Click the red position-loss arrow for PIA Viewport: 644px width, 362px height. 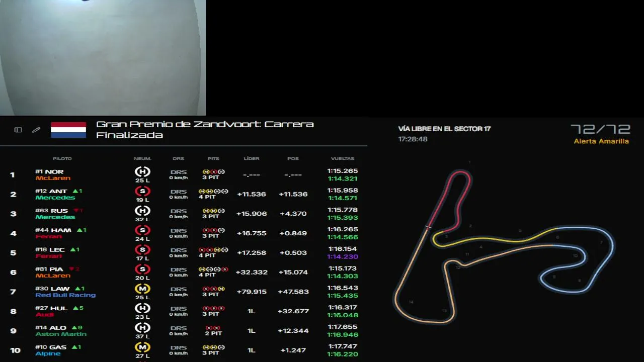coord(71,269)
